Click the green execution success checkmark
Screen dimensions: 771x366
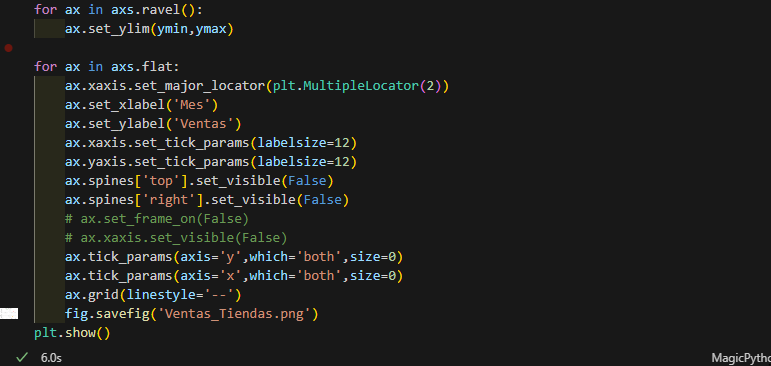tap(21, 357)
